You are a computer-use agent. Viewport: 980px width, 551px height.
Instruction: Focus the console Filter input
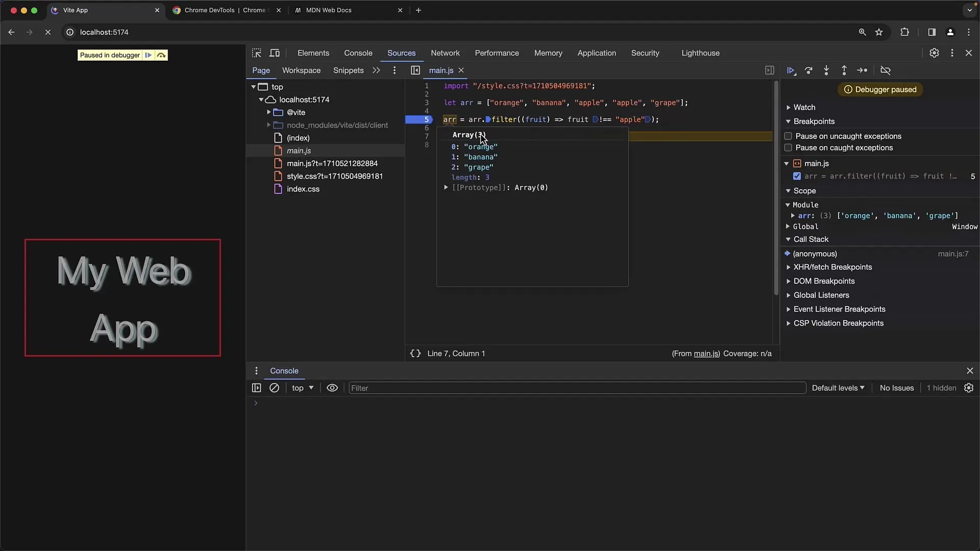pos(577,388)
